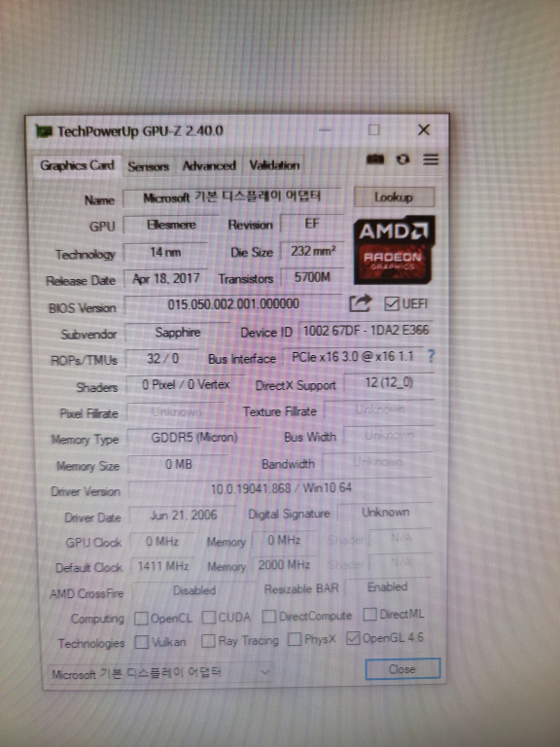This screenshot has height=747, width=560.
Task: Click the refresh icon in GPU-Z
Action: pyautogui.click(x=402, y=160)
